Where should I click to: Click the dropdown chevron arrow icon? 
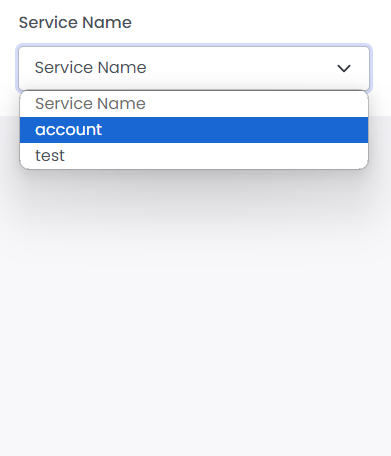(344, 68)
